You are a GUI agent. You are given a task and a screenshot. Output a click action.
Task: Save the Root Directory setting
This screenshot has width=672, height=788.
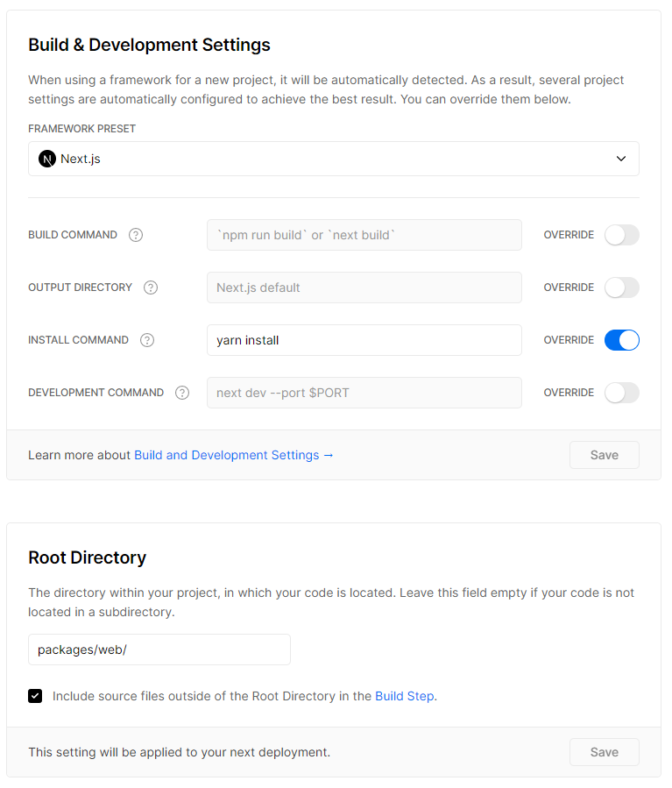click(x=604, y=752)
